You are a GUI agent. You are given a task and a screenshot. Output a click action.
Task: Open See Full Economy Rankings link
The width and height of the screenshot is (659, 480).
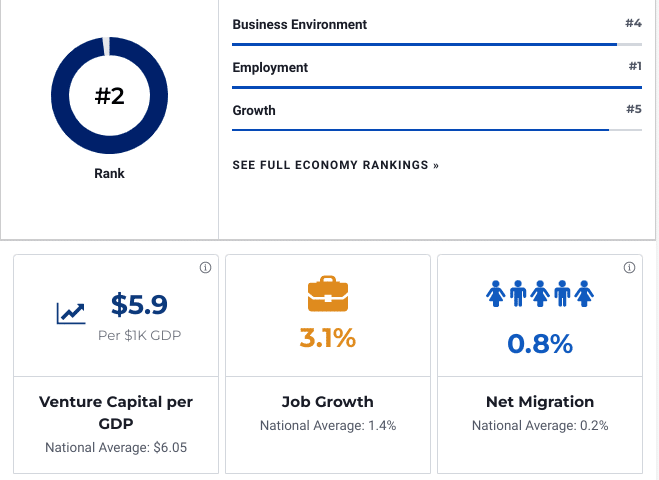335,165
